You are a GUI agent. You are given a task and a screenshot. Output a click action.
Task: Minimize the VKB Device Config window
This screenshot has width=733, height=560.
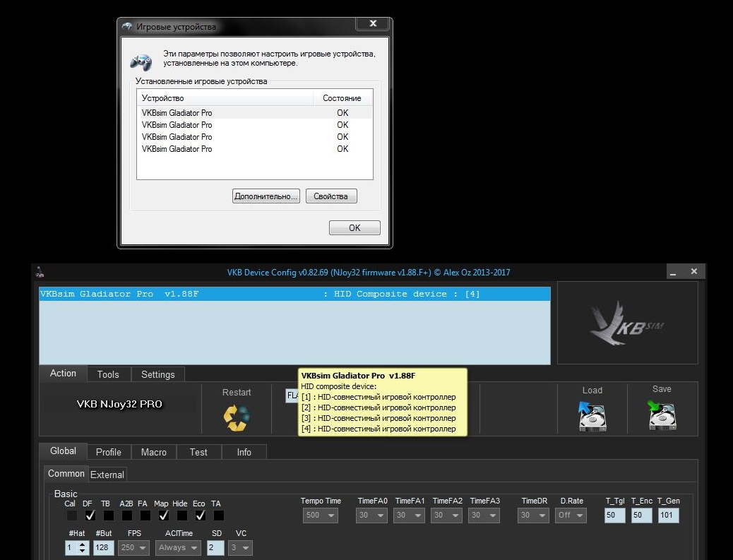point(673,272)
